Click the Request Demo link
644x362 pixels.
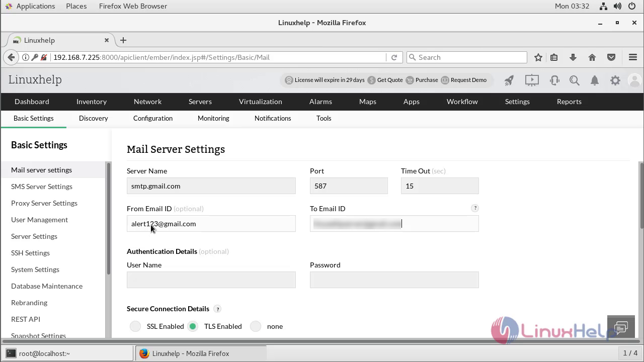point(464,80)
